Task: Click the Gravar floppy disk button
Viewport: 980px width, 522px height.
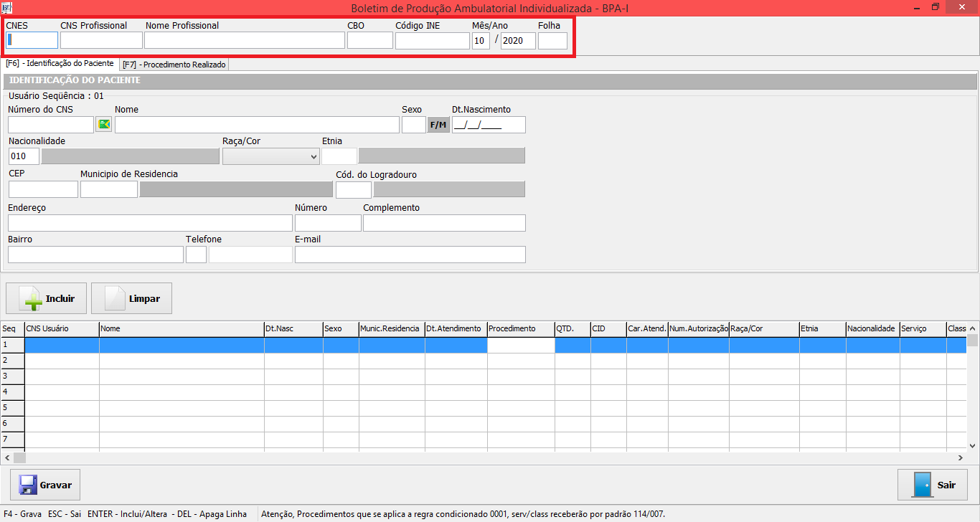Action: point(45,485)
